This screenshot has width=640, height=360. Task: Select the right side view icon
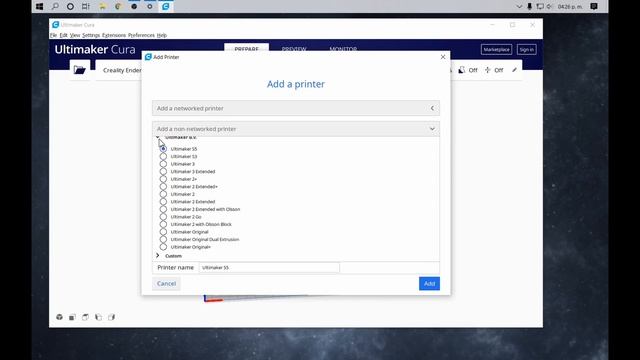(111, 317)
